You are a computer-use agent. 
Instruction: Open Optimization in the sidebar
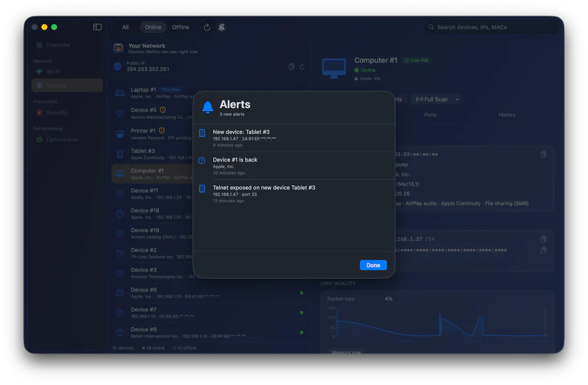(67, 140)
